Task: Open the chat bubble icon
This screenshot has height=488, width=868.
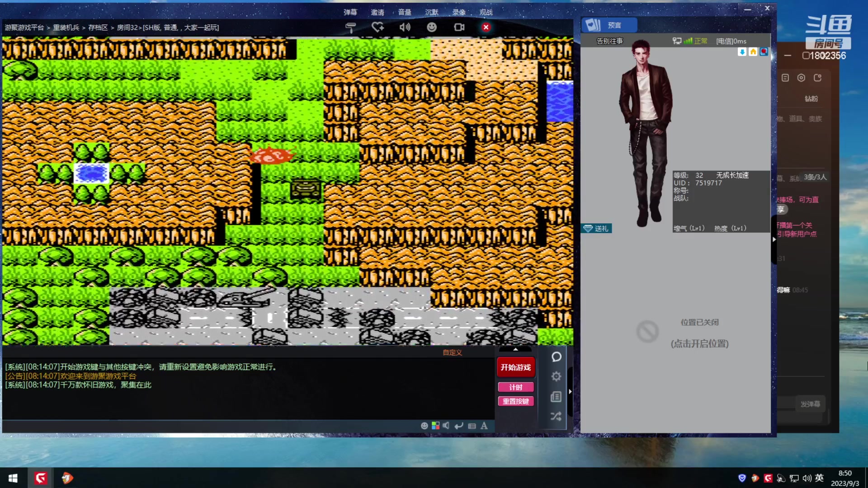Action: pyautogui.click(x=557, y=357)
